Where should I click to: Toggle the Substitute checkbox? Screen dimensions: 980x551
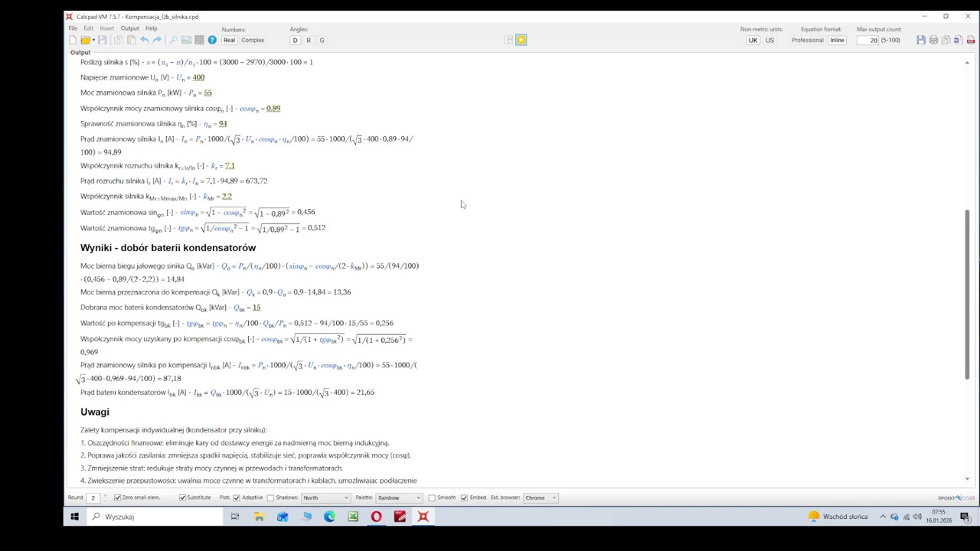point(183,497)
